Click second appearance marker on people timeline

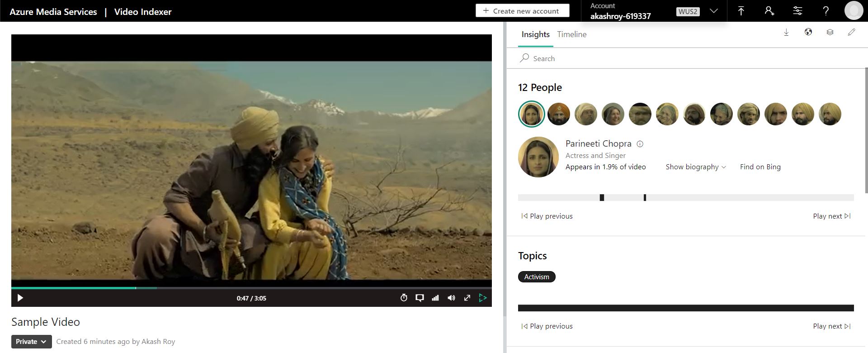645,198
